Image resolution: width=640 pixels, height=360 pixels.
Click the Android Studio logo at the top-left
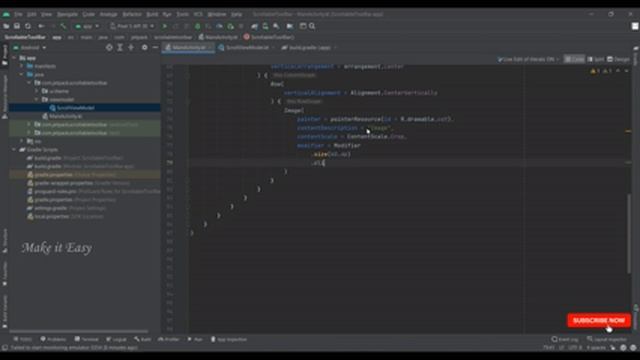point(6,14)
